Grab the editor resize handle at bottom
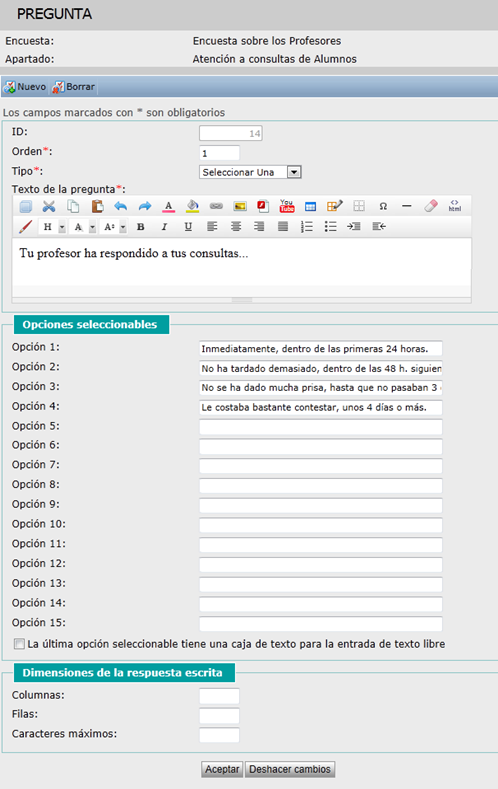Viewport: 498px width, 789px height. 242,300
